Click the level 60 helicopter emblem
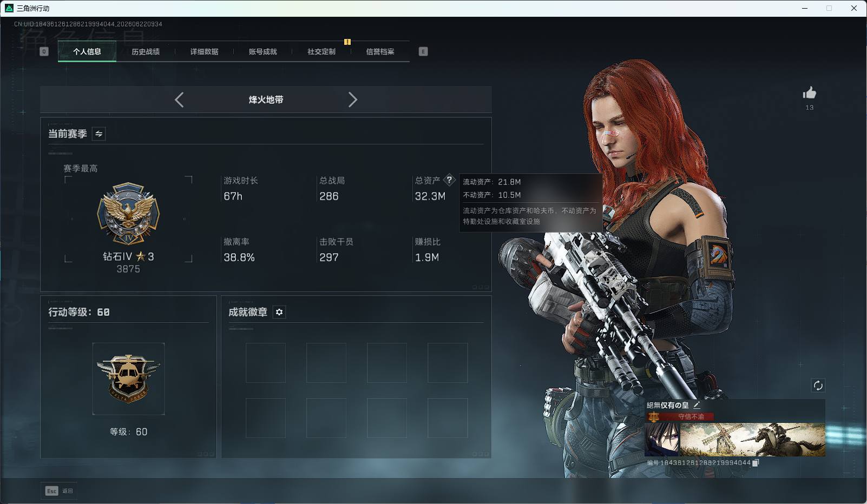The height and width of the screenshot is (504, 867). tap(128, 379)
